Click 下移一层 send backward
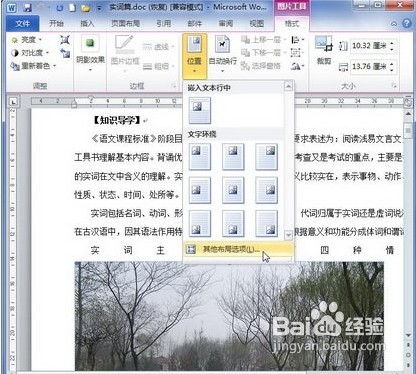 (263, 53)
